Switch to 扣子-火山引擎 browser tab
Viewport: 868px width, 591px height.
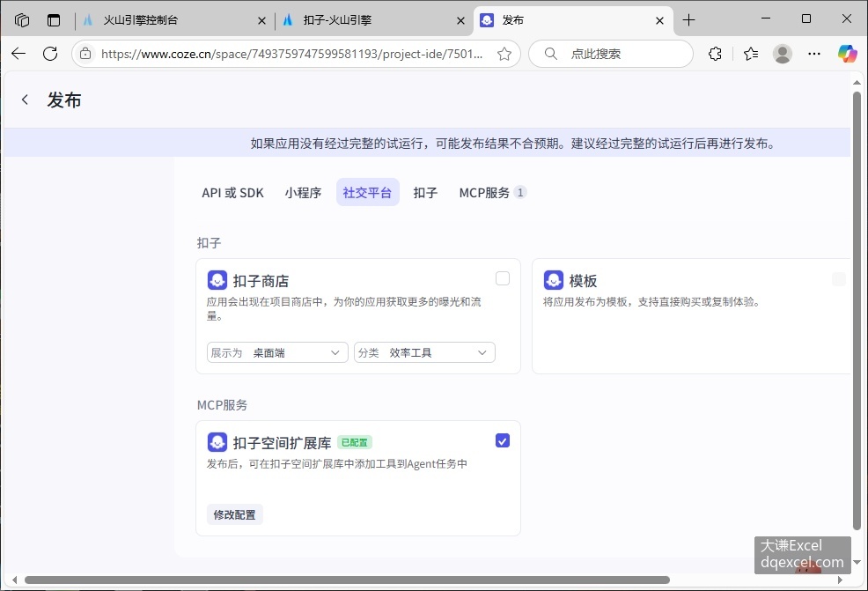pos(372,20)
